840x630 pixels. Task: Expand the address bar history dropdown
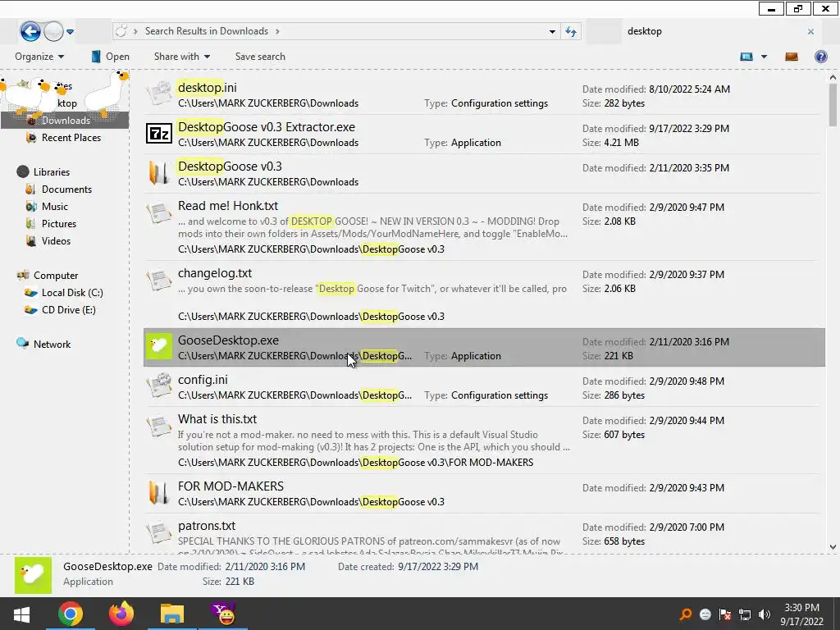pyautogui.click(x=552, y=32)
